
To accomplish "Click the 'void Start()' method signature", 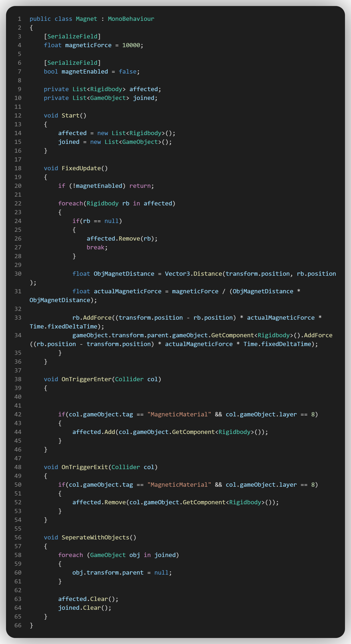I will click(x=65, y=115).
